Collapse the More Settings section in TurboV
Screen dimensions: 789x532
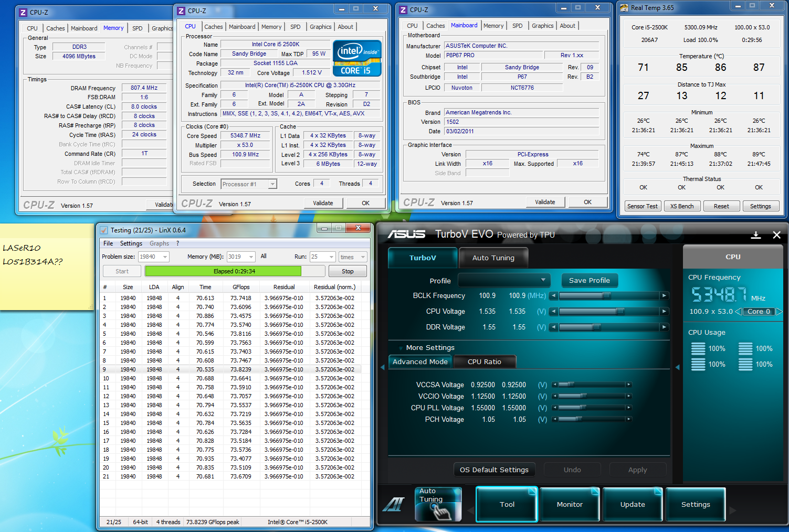402,348
